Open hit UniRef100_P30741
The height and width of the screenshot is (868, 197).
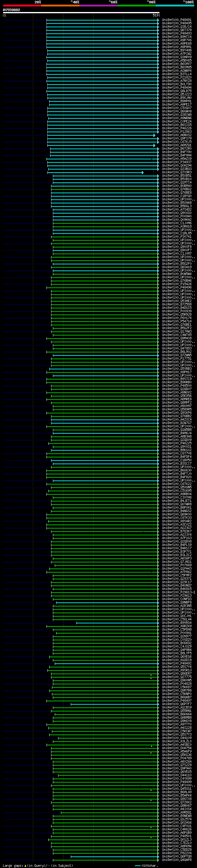pyautogui.click(x=176, y=237)
